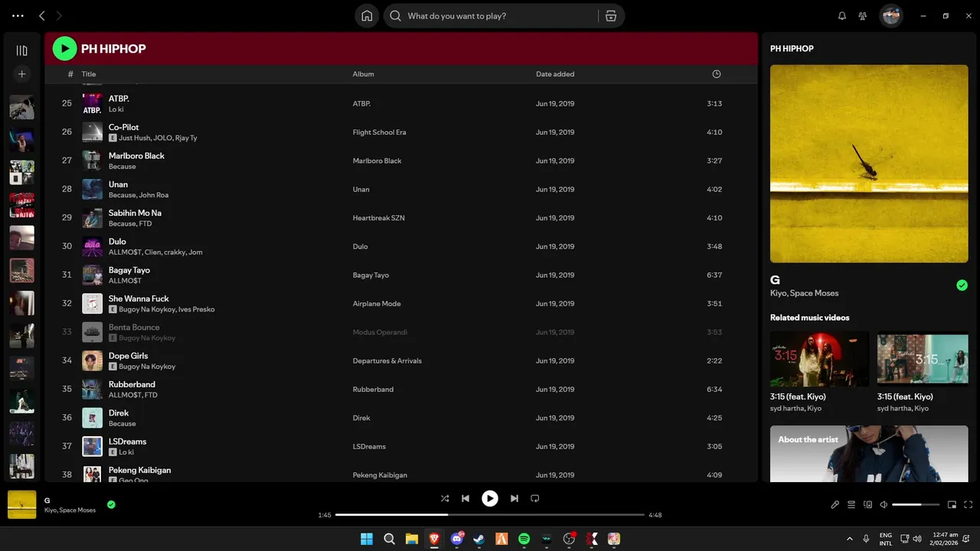Play first 3:15 (feat. Kiyo) music video
This screenshot has height=551, width=980.
click(x=819, y=358)
